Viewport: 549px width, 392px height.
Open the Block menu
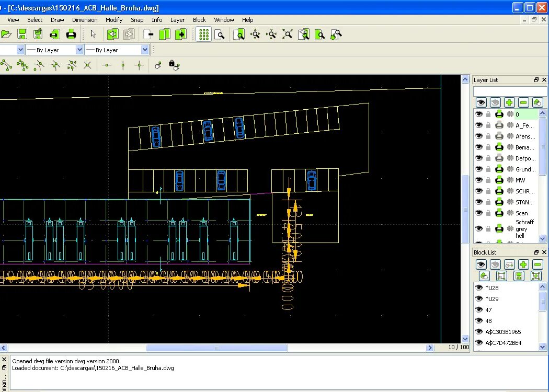coord(200,20)
